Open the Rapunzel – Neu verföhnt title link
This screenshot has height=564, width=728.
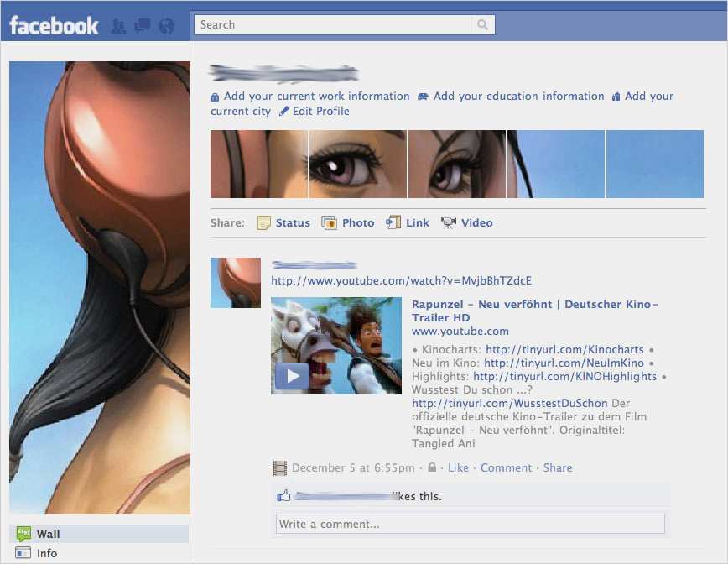click(x=534, y=311)
